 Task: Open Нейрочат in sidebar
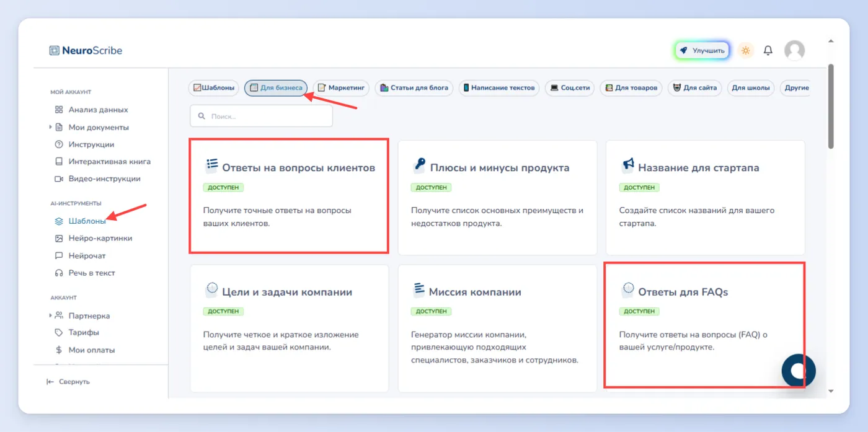click(80, 255)
